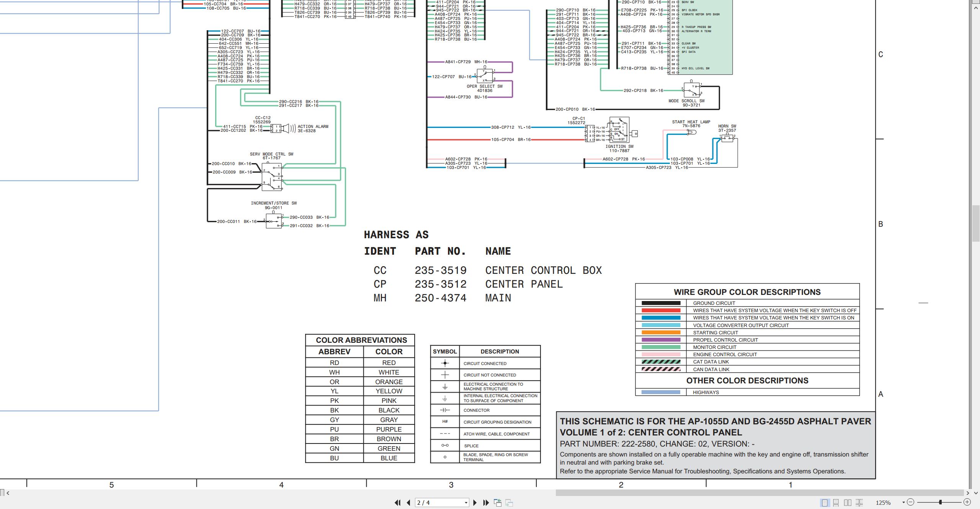Click the ACTION ALARM speaker symbol
980x509 pixels.
286,128
